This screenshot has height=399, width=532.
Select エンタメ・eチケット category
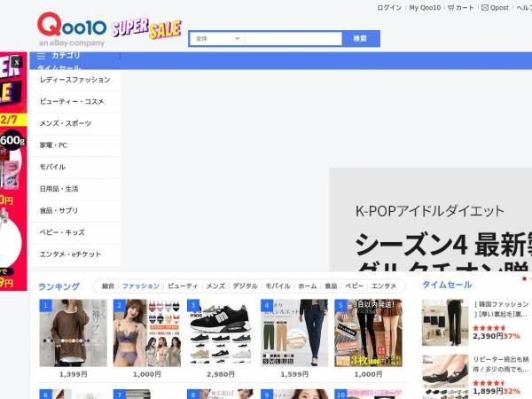pyautogui.click(x=75, y=254)
